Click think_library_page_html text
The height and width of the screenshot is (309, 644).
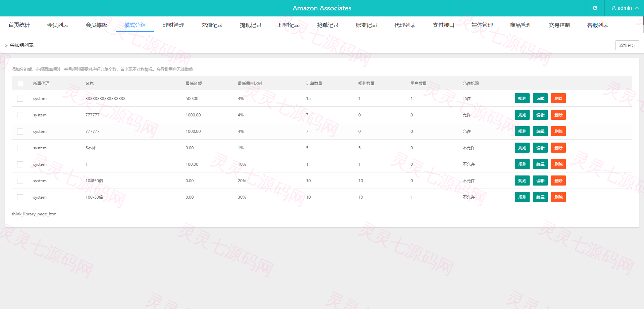click(35, 214)
